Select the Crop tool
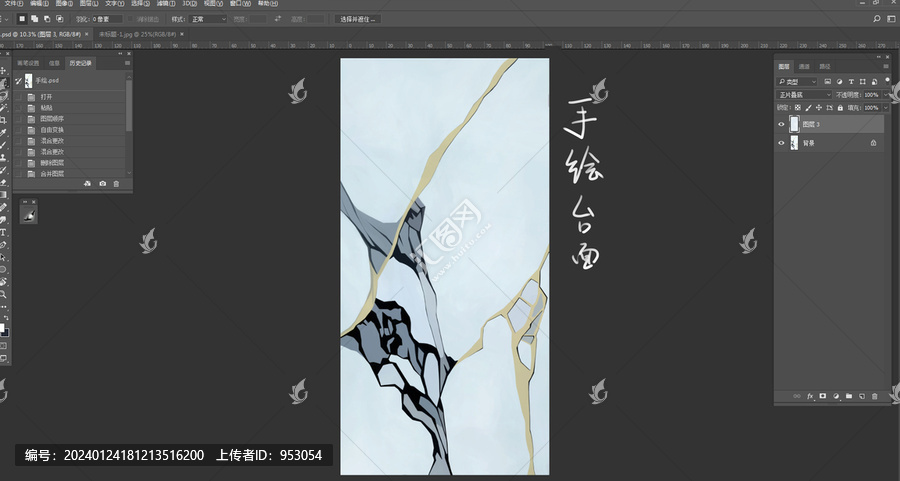The image size is (900, 481). (x=3, y=120)
